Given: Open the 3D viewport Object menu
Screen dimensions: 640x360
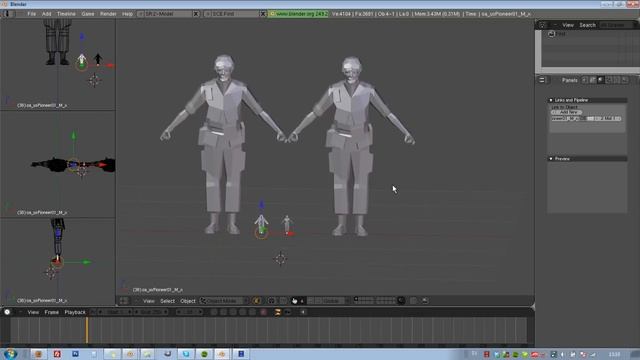Looking at the screenshot, I should tap(188, 301).
